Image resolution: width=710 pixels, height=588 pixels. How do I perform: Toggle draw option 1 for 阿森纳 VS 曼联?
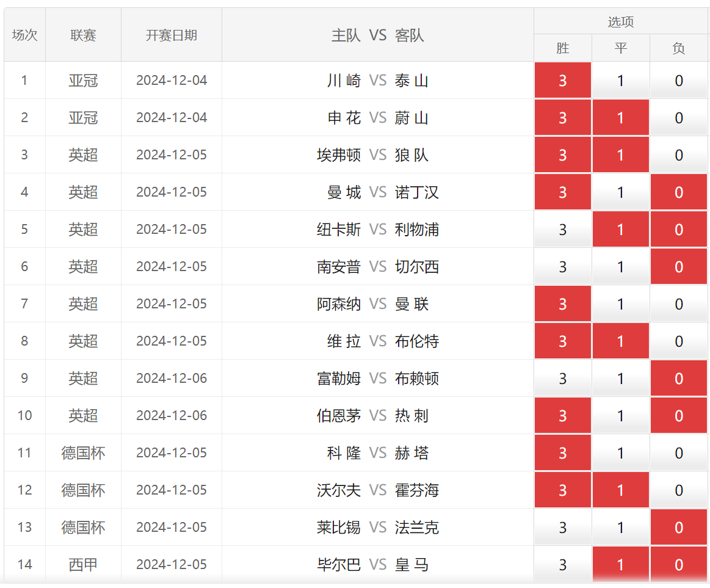pyautogui.click(x=620, y=303)
